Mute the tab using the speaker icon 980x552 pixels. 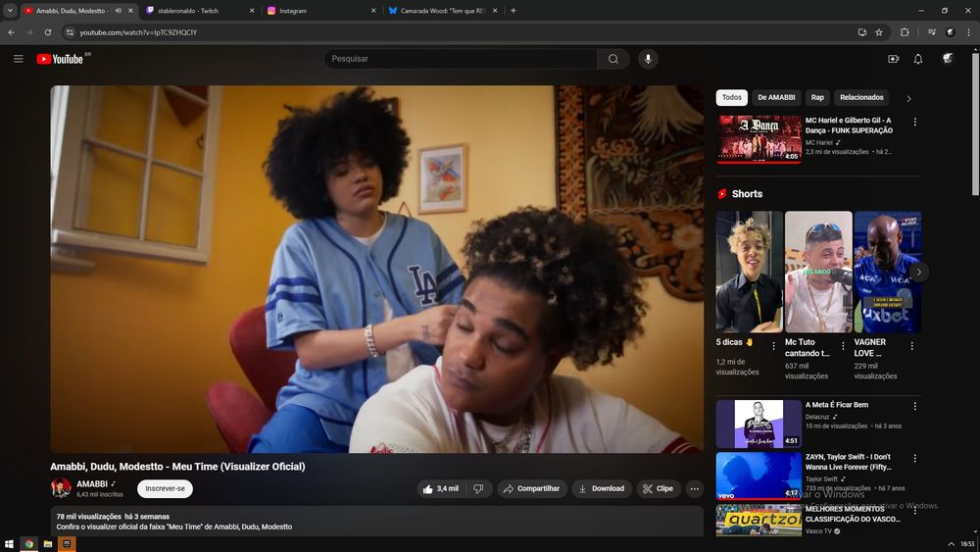(x=119, y=11)
